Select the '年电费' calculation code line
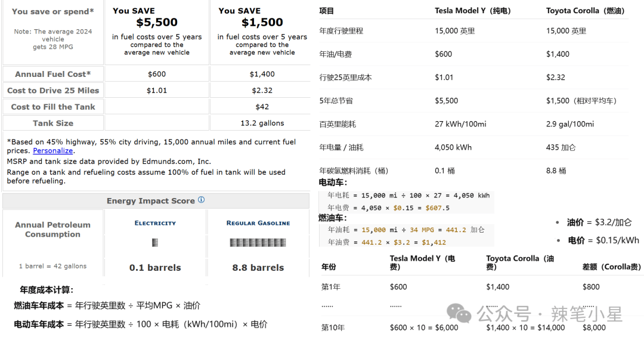 (389, 208)
